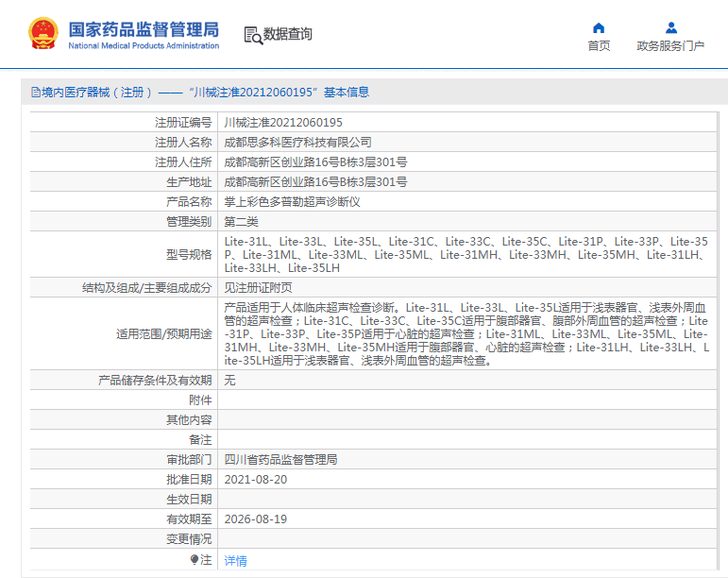Click the 数据查询 label
728x578 pixels.
(x=287, y=34)
